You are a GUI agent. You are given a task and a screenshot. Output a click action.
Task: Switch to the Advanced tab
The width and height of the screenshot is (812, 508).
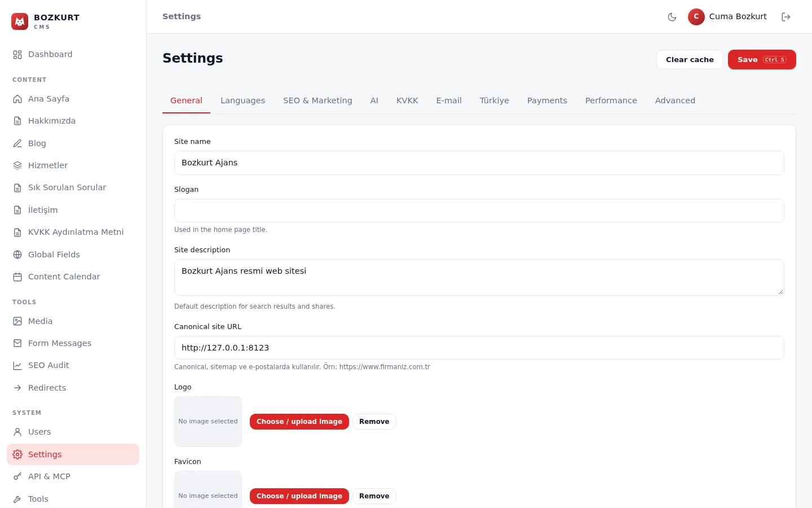[x=675, y=100]
